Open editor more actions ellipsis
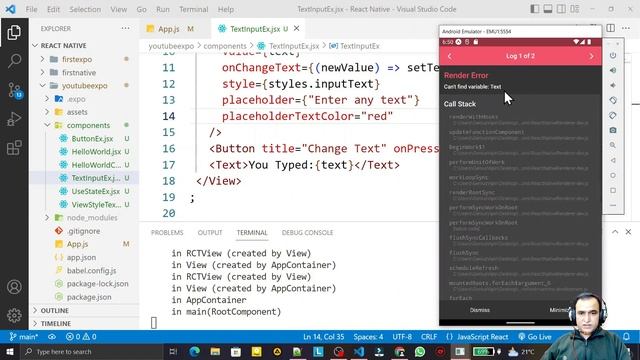Viewport: 640px width, 360px height. (626, 28)
